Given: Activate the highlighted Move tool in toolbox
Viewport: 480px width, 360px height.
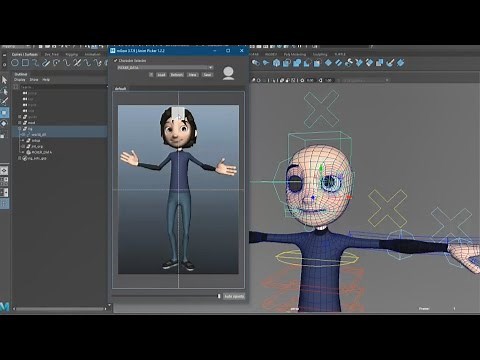Looking at the screenshot, I should (x=4, y=113).
